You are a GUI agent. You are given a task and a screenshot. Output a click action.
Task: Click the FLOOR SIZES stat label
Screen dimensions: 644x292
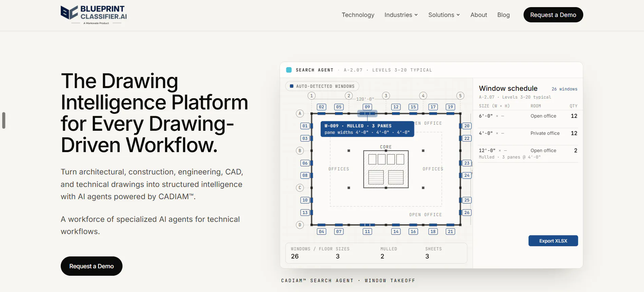(x=334, y=249)
